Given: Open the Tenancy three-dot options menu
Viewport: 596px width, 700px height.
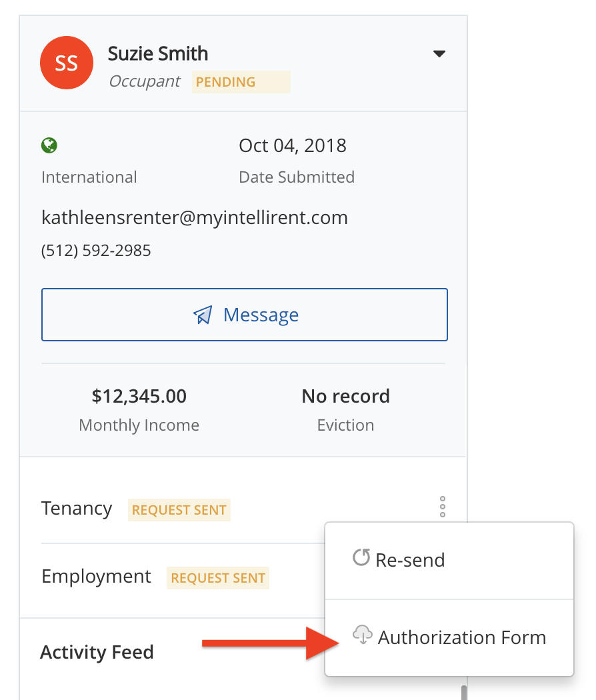Looking at the screenshot, I should click(x=443, y=507).
